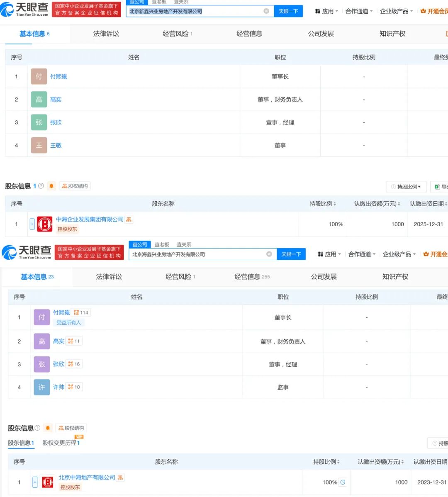Open the 经营信息 255 tab
The width and height of the screenshot is (448, 497).
point(252,277)
